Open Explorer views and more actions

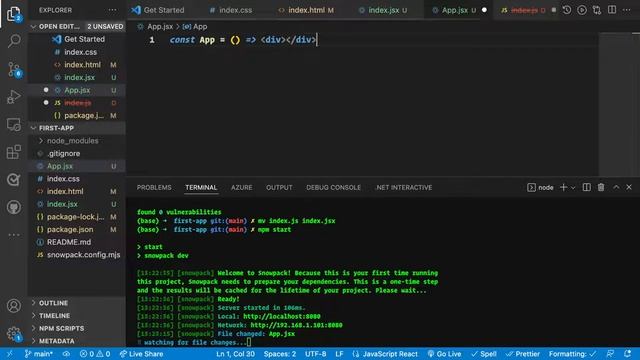[x=112, y=10]
